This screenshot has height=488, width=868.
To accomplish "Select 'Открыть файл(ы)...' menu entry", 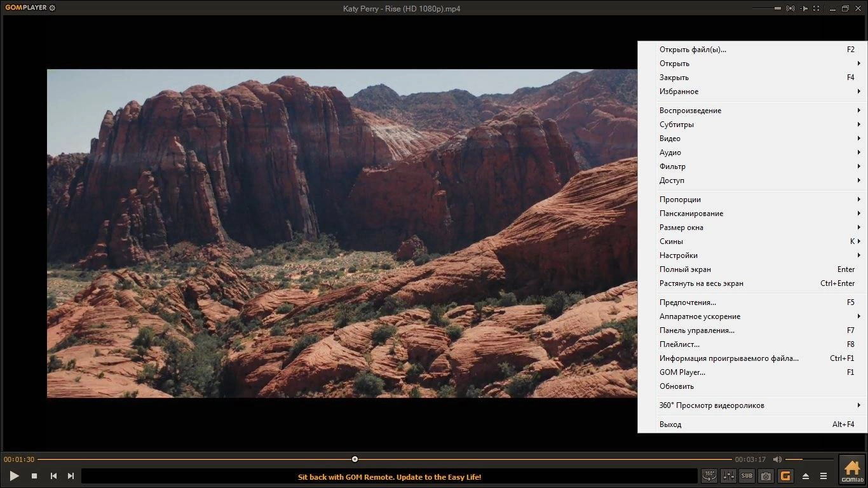I will click(x=753, y=49).
